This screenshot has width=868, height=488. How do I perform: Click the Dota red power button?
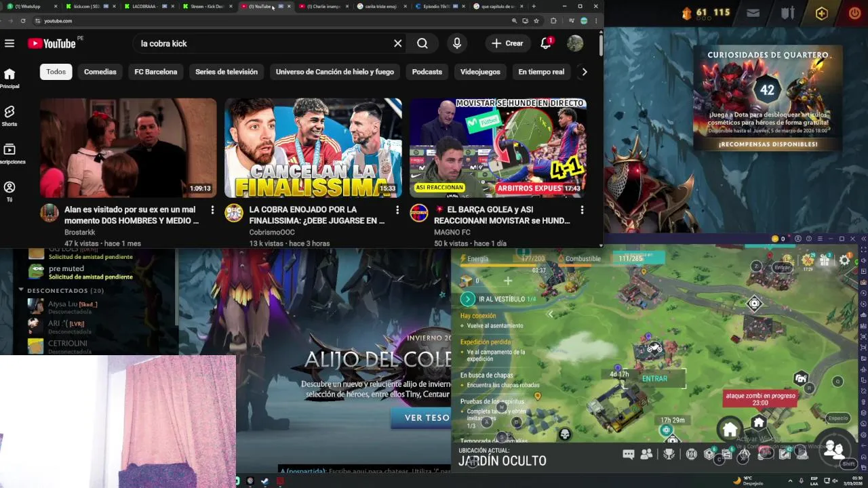point(854,13)
